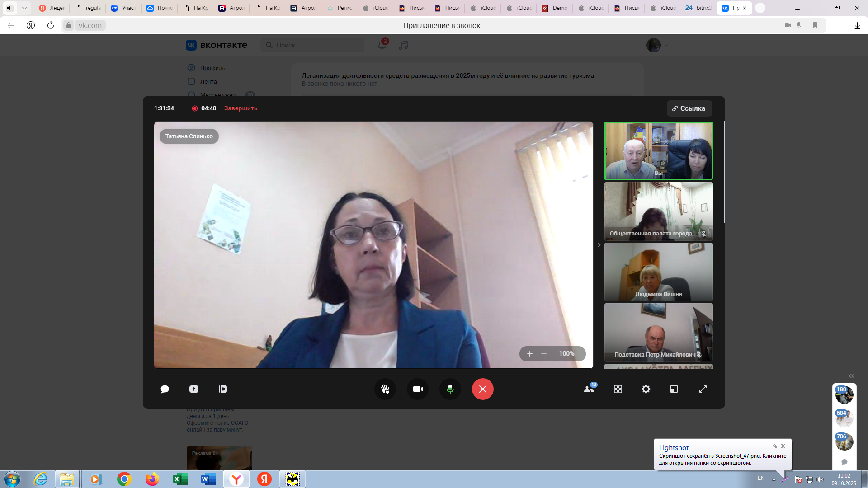Open the call chat icon
868x488 pixels.
coord(165,389)
